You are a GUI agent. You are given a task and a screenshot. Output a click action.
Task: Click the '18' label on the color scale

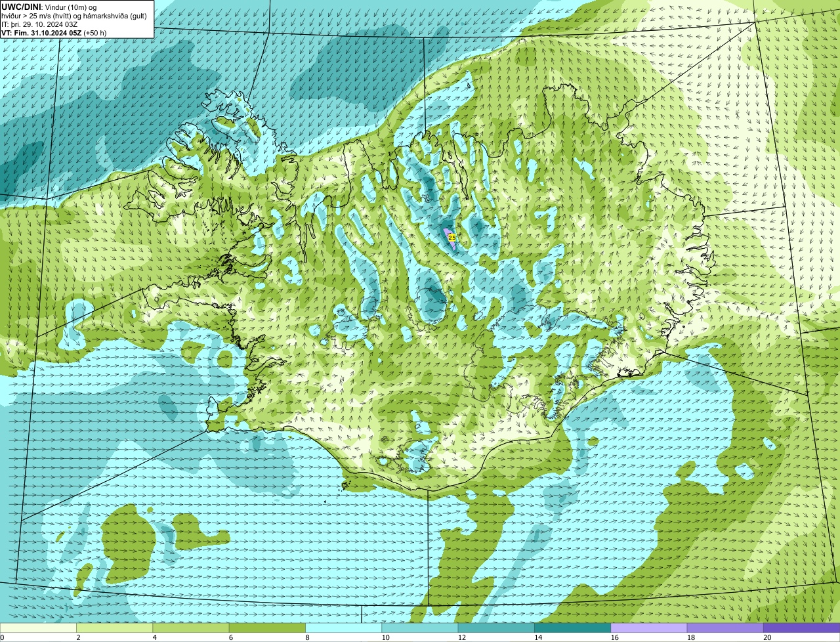click(691, 637)
